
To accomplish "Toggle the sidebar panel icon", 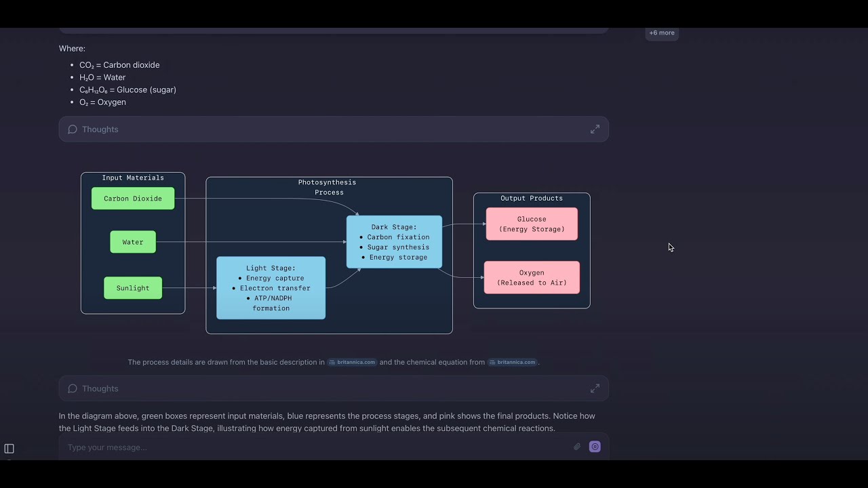I will click(9, 449).
